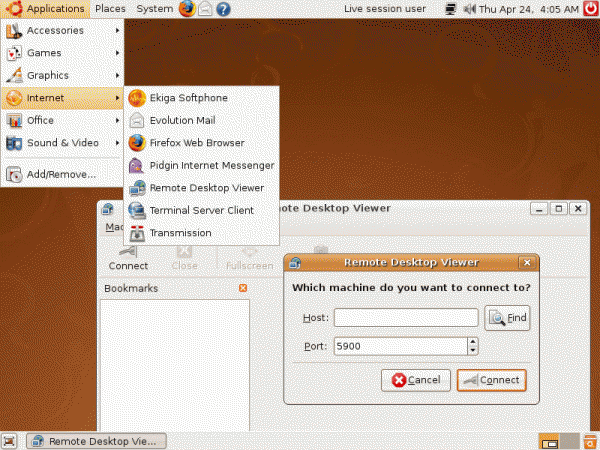Click Internet submenu arrow

[117, 98]
